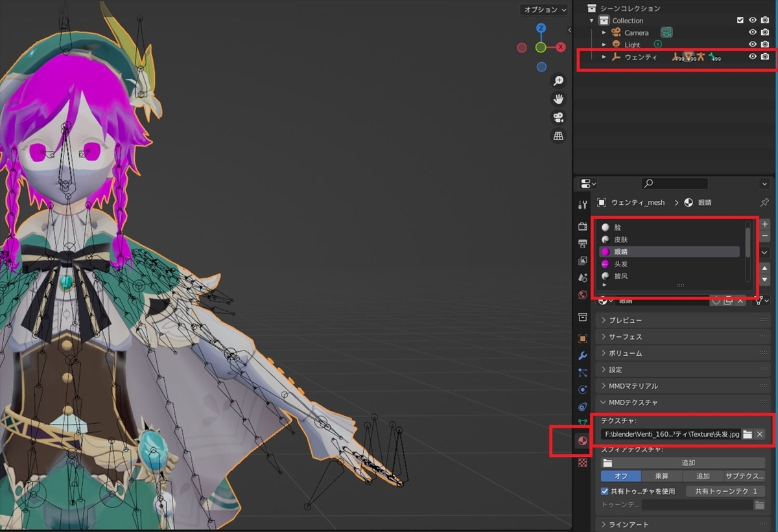Select the オフ sphere texture mode
The height and width of the screenshot is (532, 778).
(620, 476)
